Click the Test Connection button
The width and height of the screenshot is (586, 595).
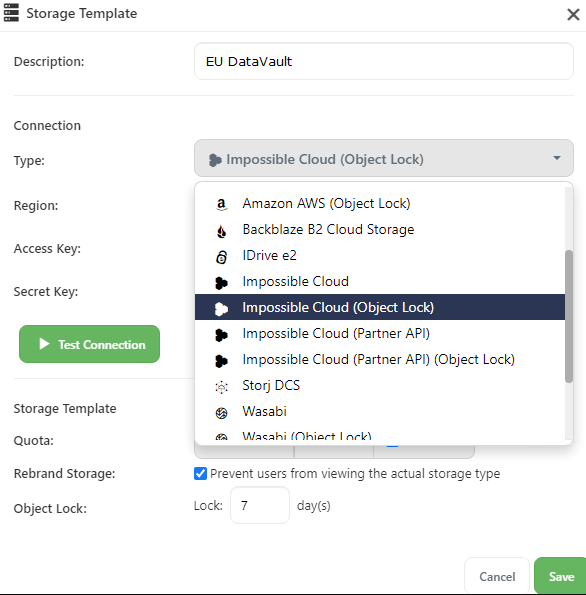click(x=89, y=344)
